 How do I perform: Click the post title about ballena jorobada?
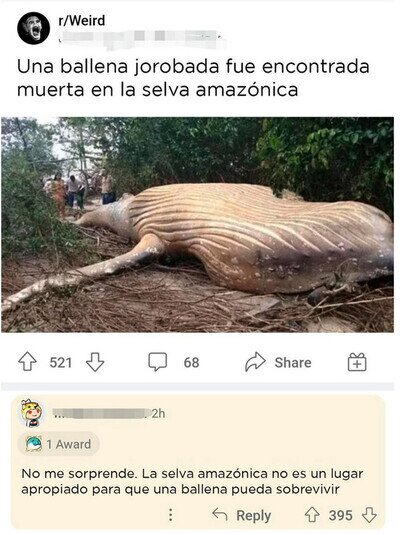193,78
